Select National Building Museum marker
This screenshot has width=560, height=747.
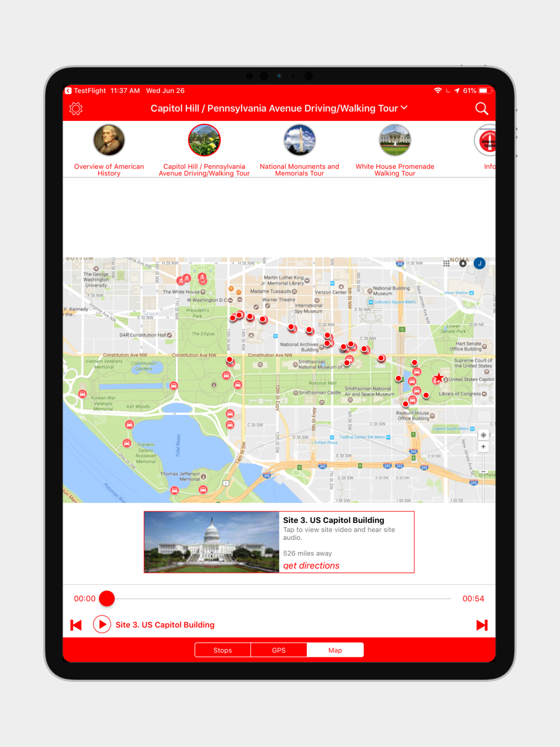tap(370, 291)
